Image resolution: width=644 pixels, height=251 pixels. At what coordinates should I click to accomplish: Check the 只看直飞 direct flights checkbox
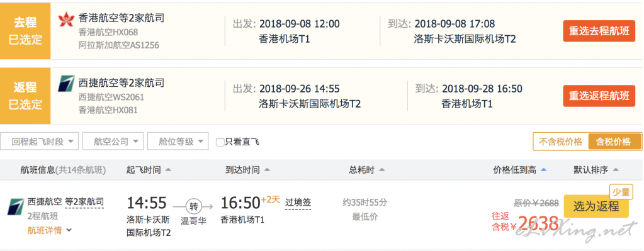220,142
